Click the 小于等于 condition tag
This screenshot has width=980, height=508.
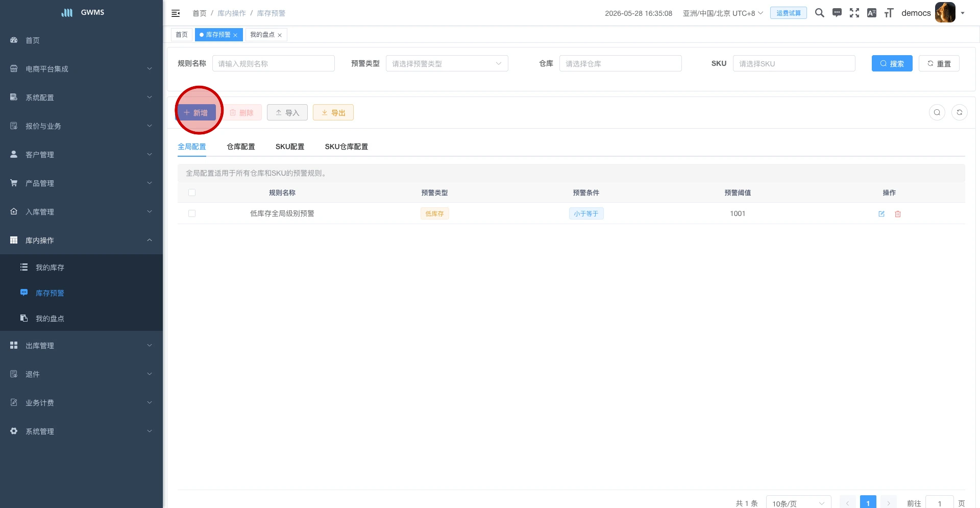(586, 213)
